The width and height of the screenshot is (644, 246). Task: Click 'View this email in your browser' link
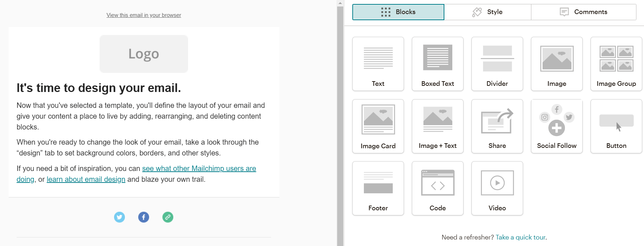tap(144, 15)
